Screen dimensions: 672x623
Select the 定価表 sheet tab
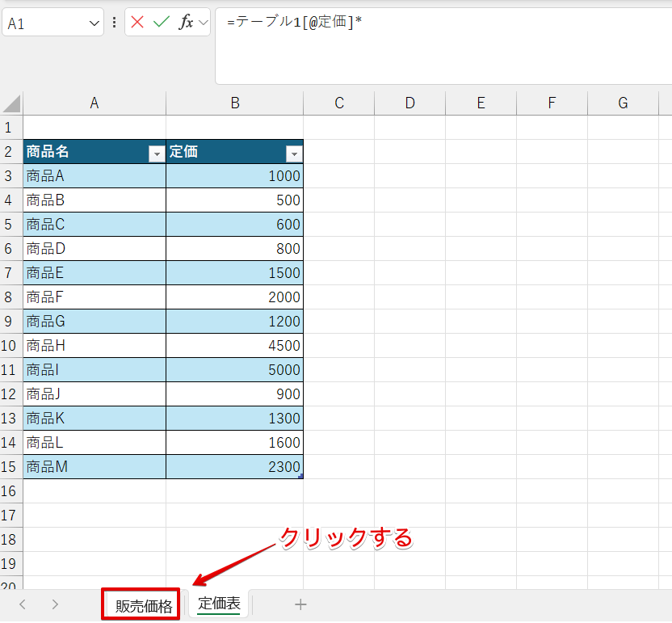[219, 604]
